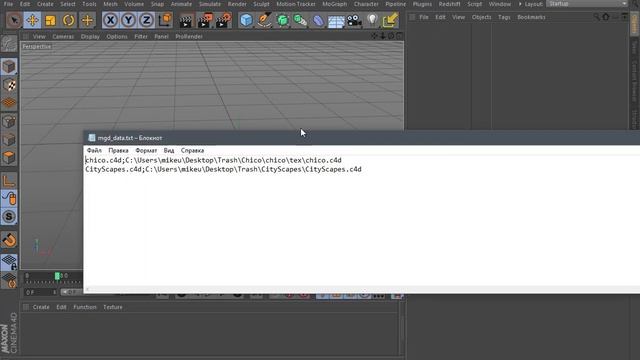Screen dimensions: 640x360
Task: Click the Planar Workplane icon
Action: [9, 280]
